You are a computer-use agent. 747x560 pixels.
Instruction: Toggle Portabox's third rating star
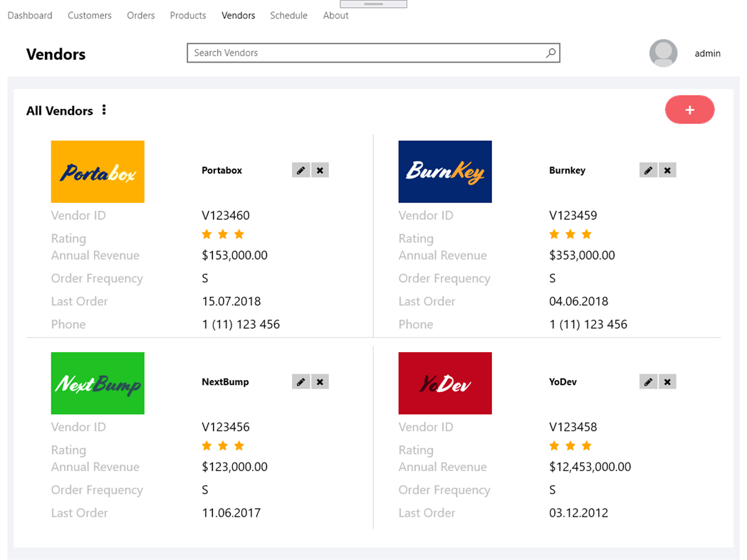coord(239,233)
